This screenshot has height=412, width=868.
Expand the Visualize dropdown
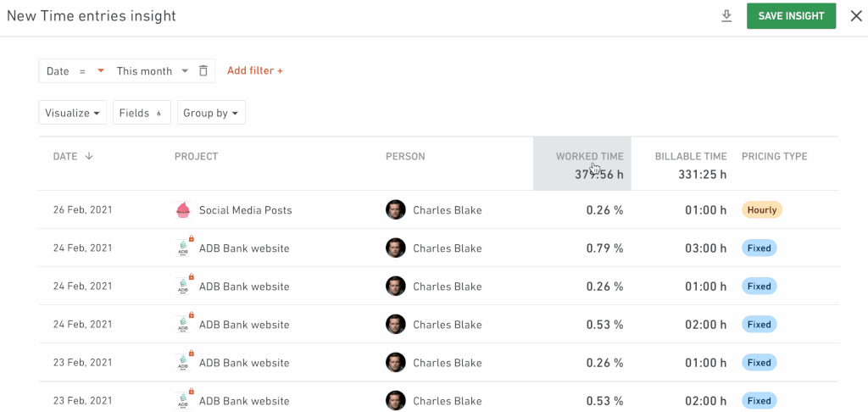[x=73, y=113]
